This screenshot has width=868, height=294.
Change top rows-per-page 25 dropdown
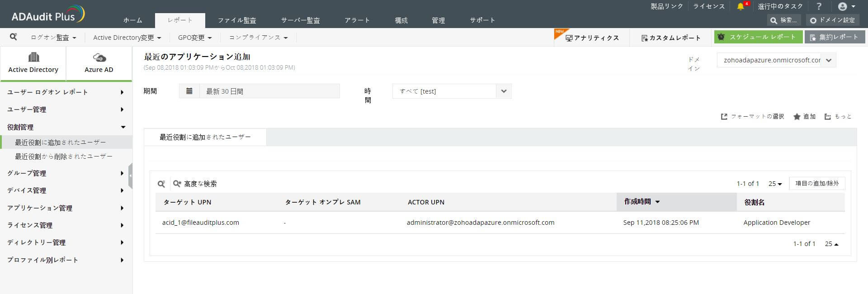point(775,184)
